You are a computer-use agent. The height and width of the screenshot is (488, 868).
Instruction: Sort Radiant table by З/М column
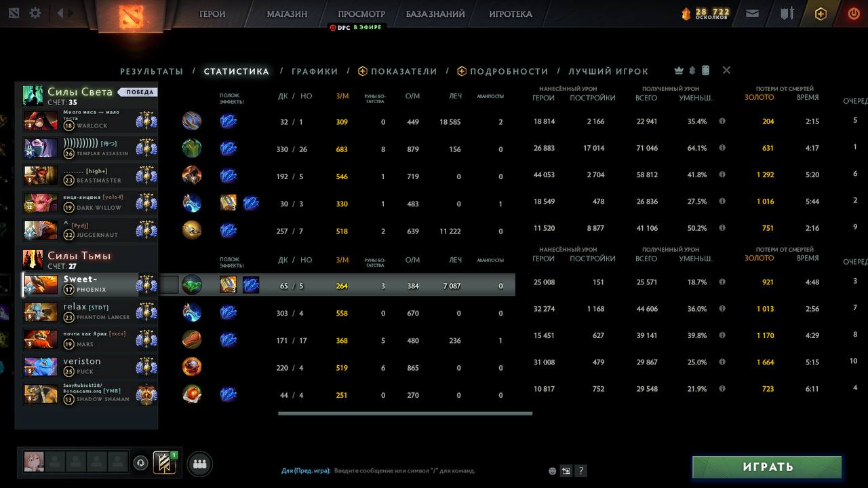342,96
